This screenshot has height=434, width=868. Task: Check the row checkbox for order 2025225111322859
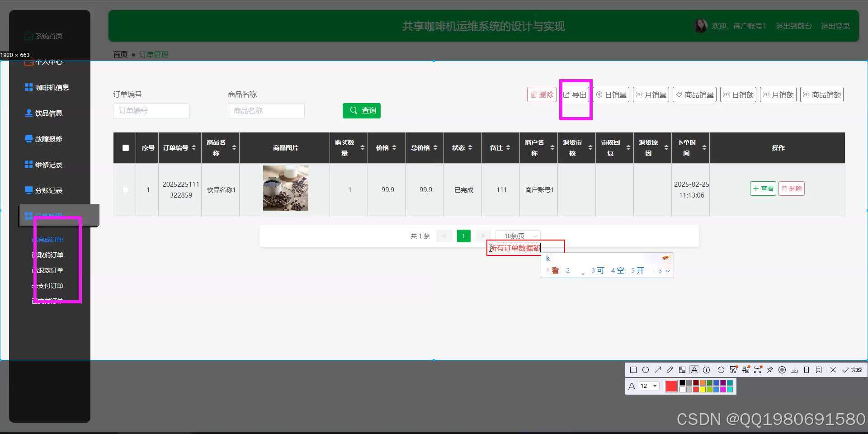125,190
